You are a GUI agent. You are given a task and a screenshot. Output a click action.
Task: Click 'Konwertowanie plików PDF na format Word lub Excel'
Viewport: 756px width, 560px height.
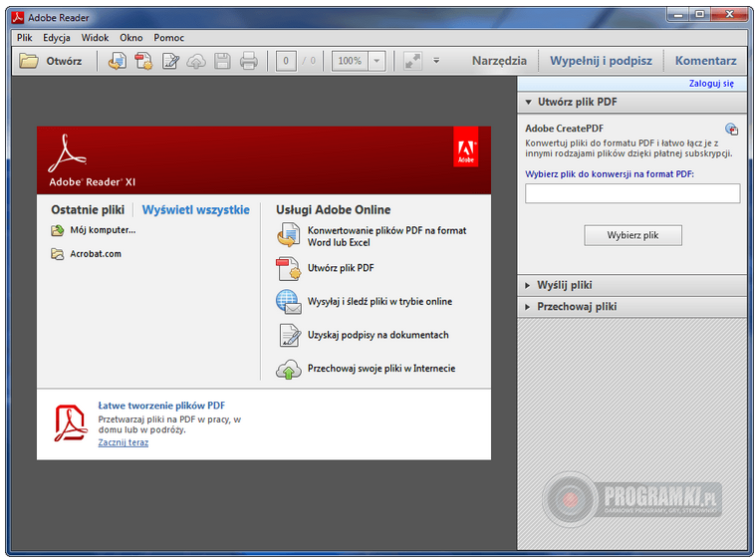pyautogui.click(x=387, y=236)
